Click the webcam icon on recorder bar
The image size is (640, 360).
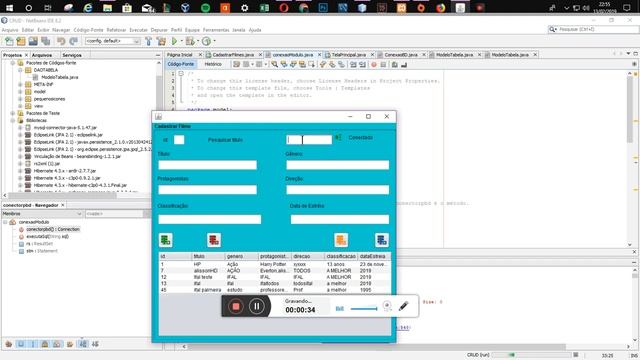pos(387,306)
